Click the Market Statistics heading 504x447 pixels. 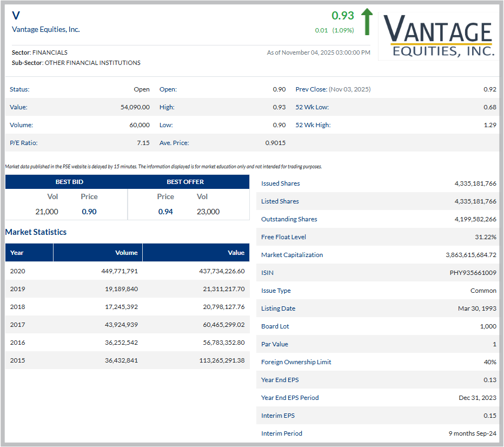point(36,232)
